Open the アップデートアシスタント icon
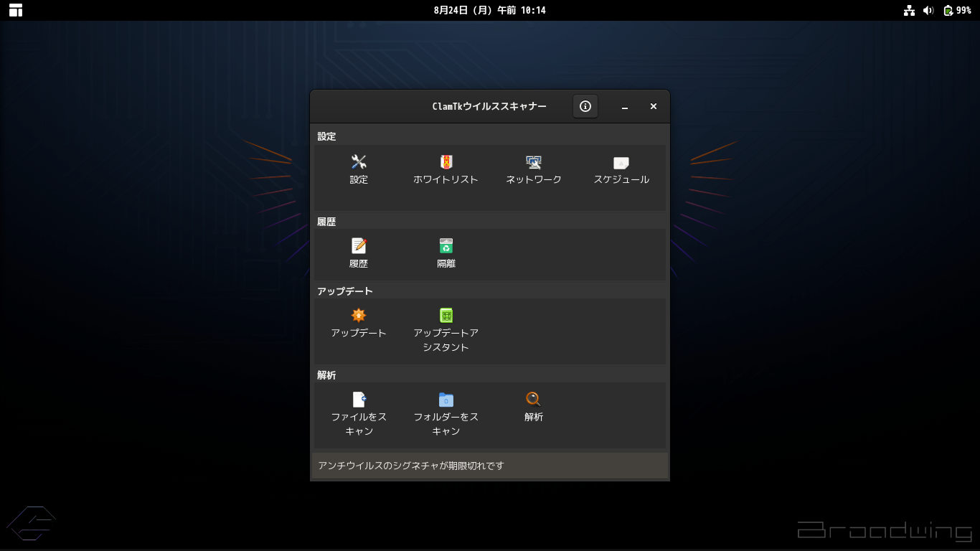The image size is (980, 551). coord(446,316)
